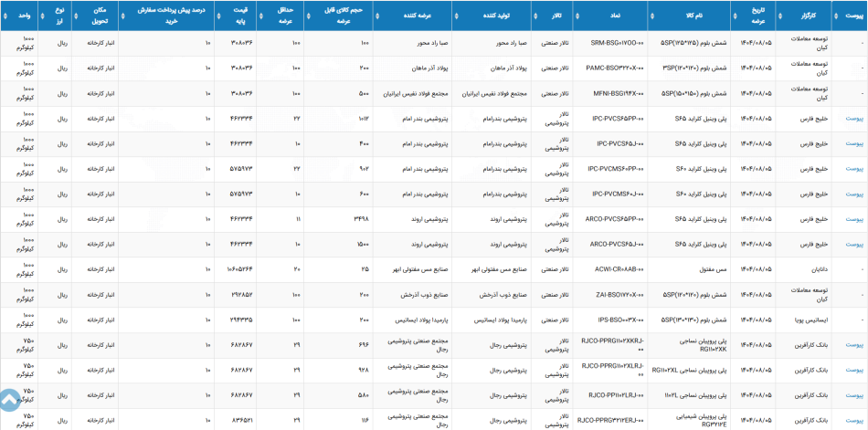Click base price value ۲۹۴۳۳۵
This screenshot has width=868, height=430.
(241, 320)
